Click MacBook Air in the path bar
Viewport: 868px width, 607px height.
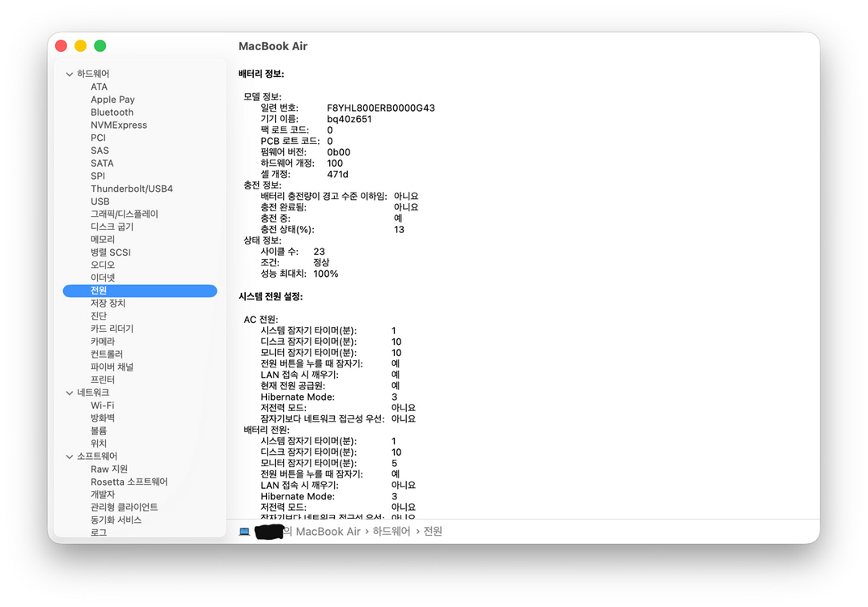(x=328, y=532)
